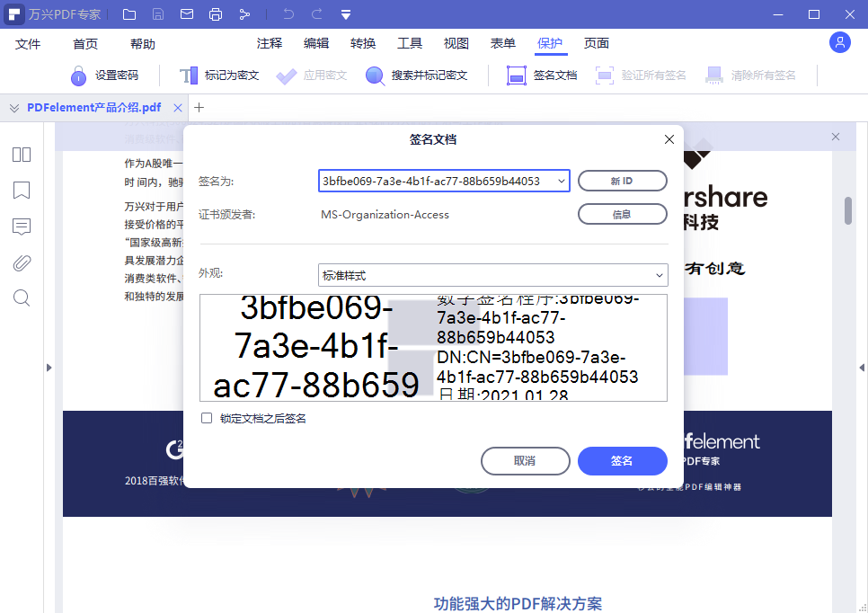Open the page thumbnails panel
Screen dimensions: 868x613
21,155
